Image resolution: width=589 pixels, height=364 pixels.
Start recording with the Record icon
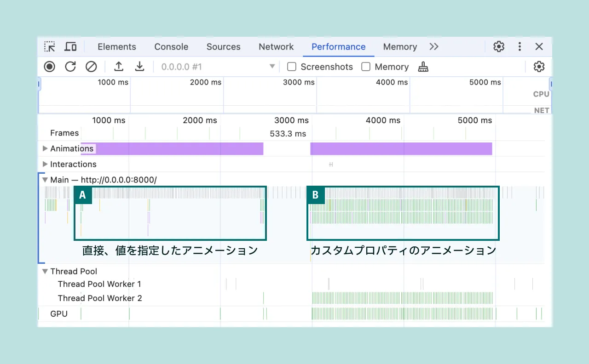point(49,67)
